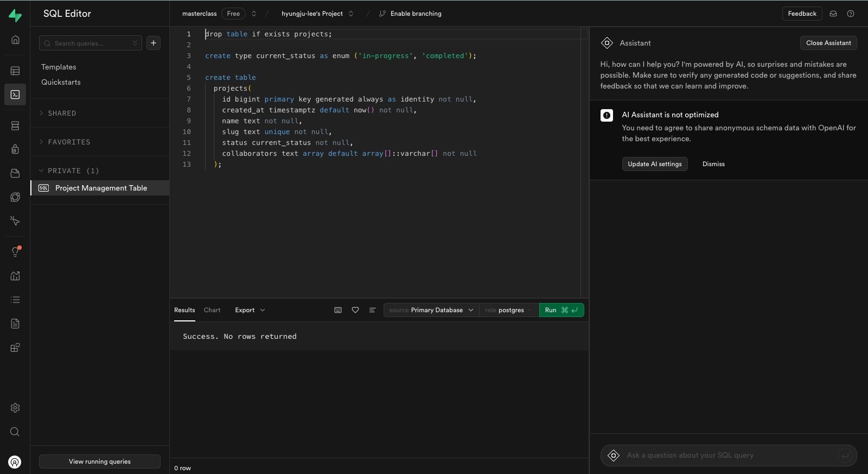Click the Assistant diamond icon in header

607,43
